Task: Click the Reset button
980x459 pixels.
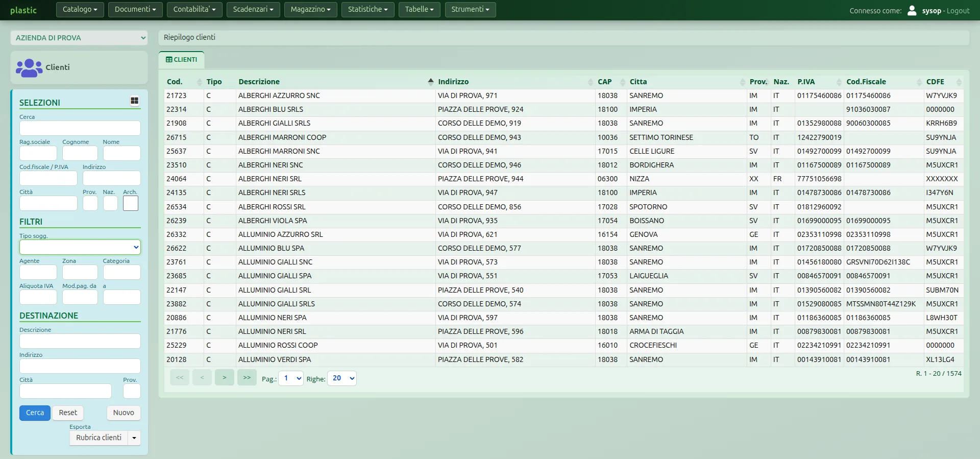Action: click(68, 413)
